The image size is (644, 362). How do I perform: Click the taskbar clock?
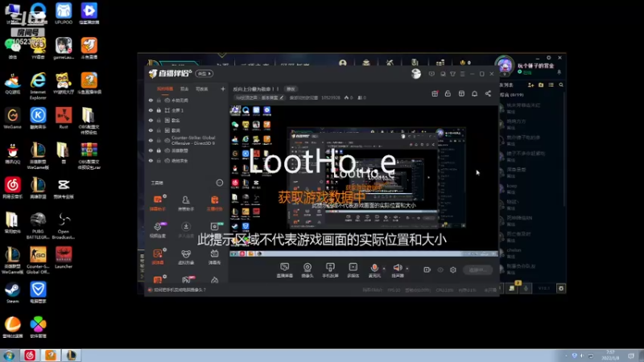tap(610, 356)
